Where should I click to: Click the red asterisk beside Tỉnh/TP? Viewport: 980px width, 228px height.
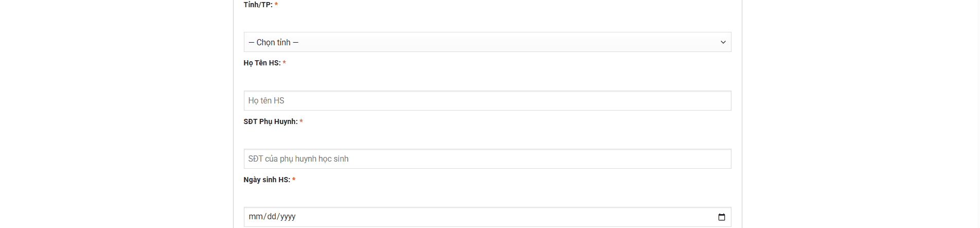pyautogui.click(x=276, y=5)
